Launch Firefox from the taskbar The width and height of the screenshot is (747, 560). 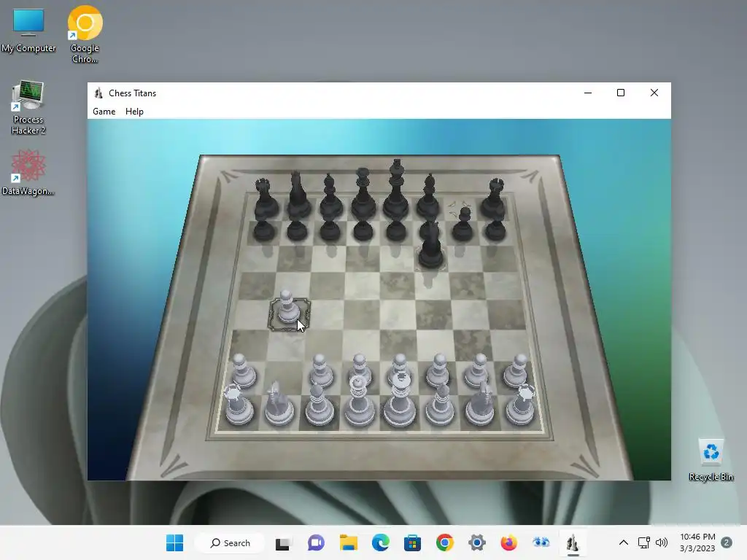click(x=508, y=542)
